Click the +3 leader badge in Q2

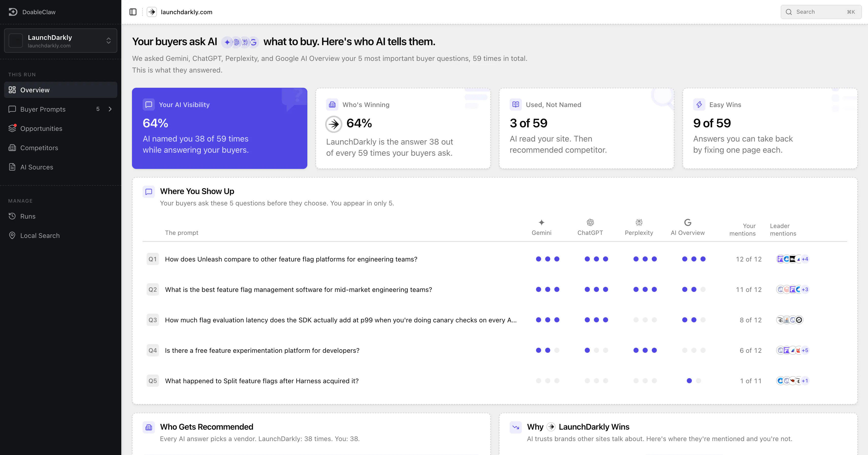click(805, 290)
